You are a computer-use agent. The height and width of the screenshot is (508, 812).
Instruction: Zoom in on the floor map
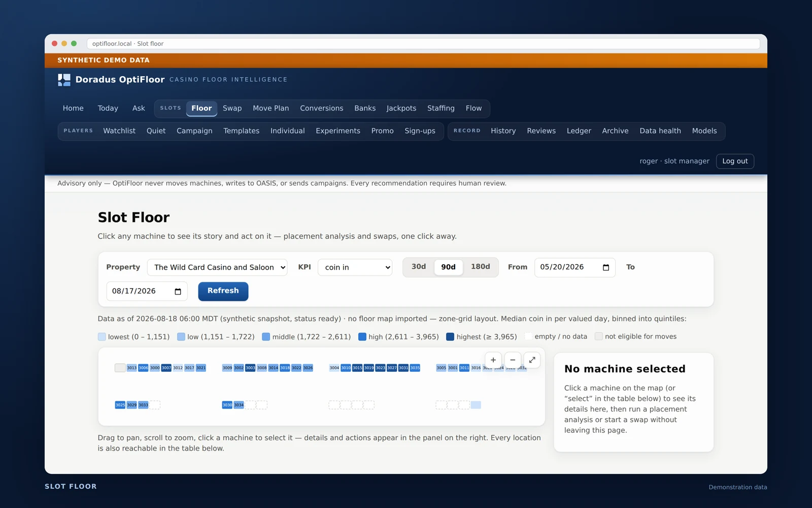493,360
